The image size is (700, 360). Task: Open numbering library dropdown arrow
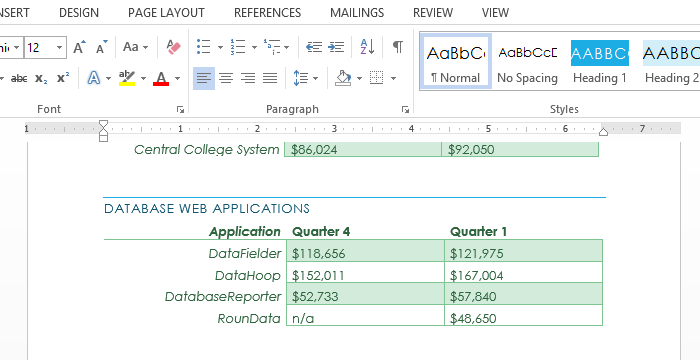pyautogui.click(x=254, y=47)
